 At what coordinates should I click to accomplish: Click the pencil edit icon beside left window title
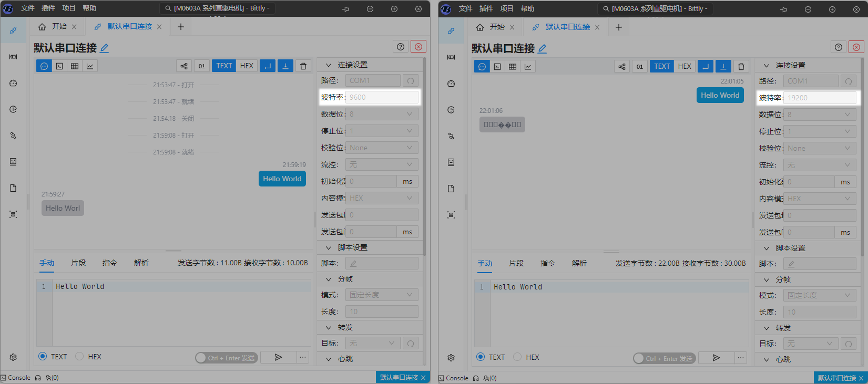[105, 48]
